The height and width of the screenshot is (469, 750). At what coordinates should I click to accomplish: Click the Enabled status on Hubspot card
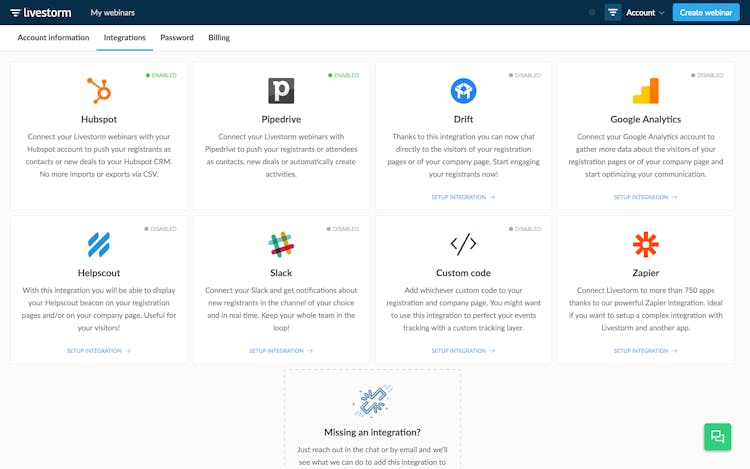161,75
